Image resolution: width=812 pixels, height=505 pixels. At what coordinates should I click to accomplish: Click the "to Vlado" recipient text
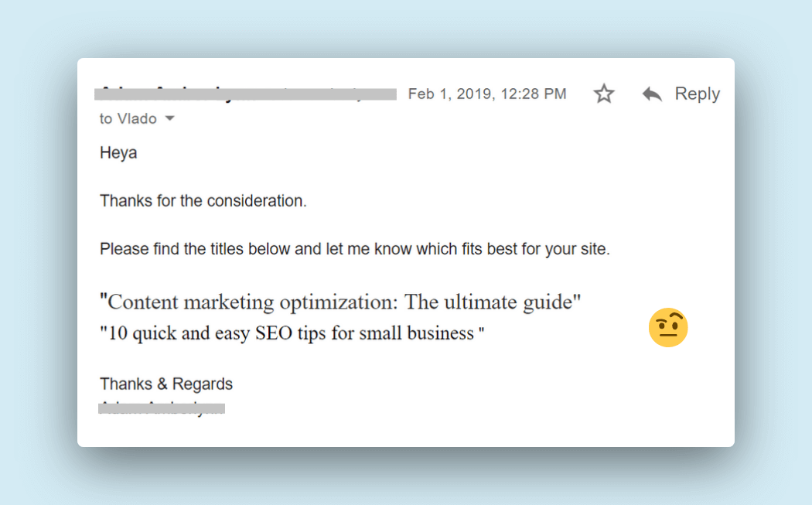pyautogui.click(x=128, y=119)
